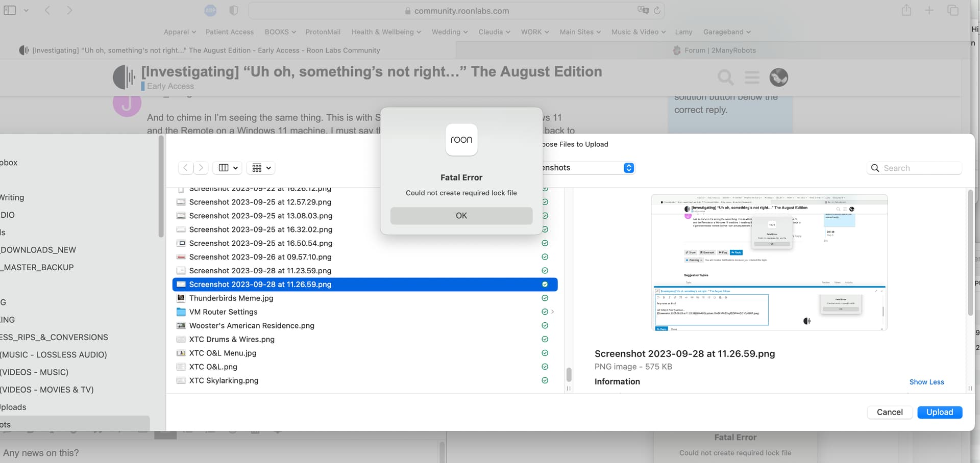Image resolution: width=980 pixels, height=463 pixels.
Task: Open the folder location popup selector
Action: click(629, 168)
